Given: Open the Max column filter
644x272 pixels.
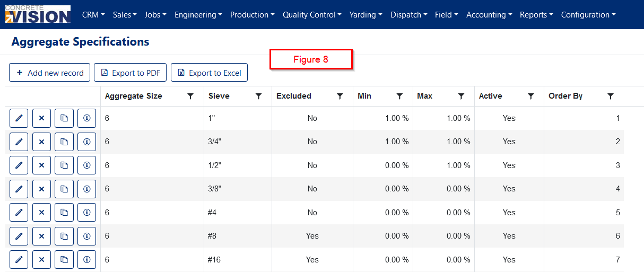Looking at the screenshot, I should 462,96.
